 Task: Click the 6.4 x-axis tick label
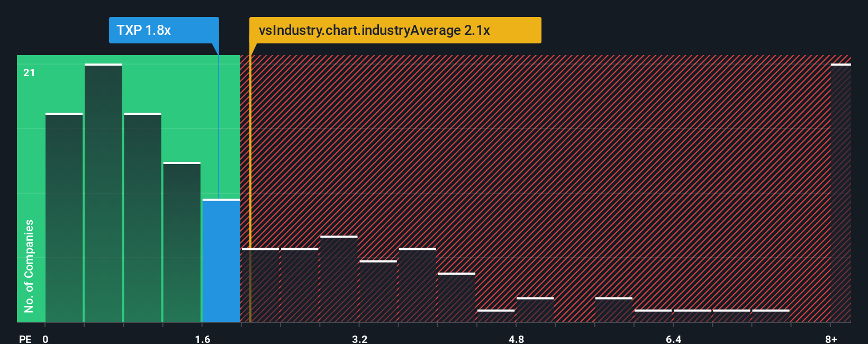click(673, 339)
